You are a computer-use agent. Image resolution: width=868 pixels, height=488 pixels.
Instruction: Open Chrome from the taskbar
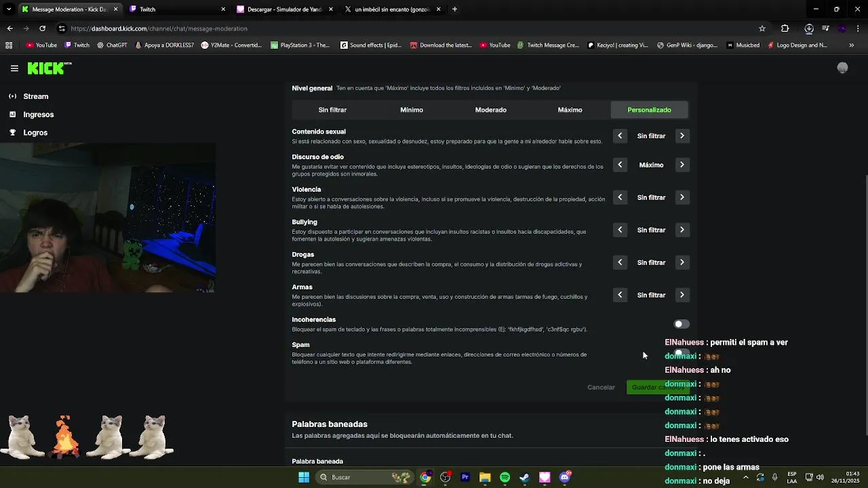click(425, 477)
